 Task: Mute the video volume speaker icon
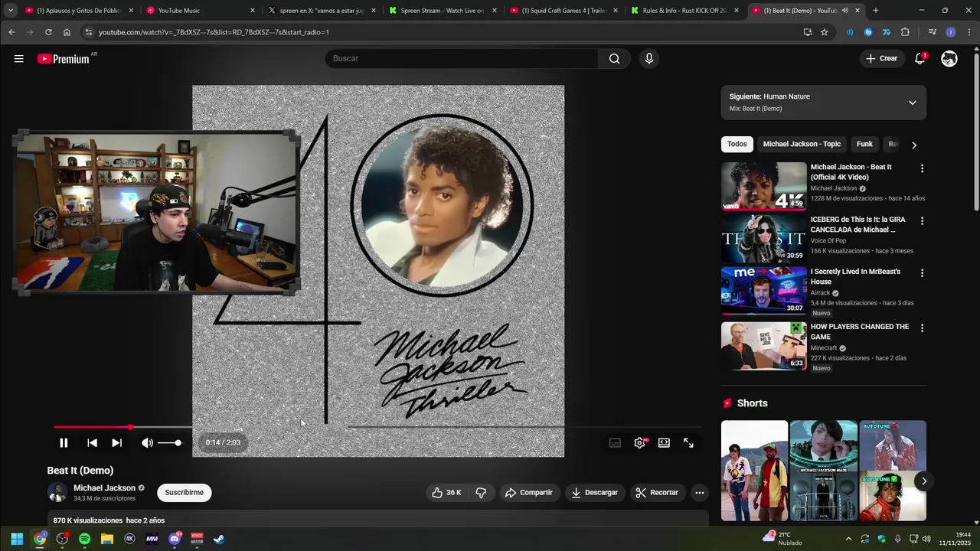(x=147, y=442)
